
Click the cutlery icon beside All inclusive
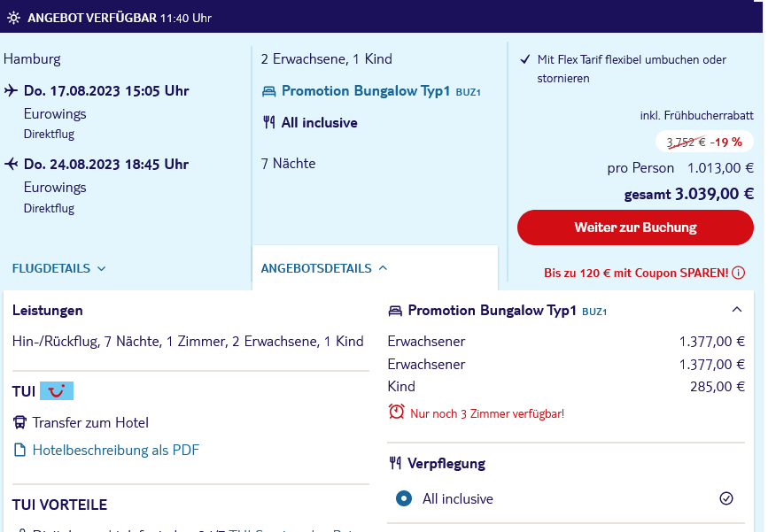point(269,122)
